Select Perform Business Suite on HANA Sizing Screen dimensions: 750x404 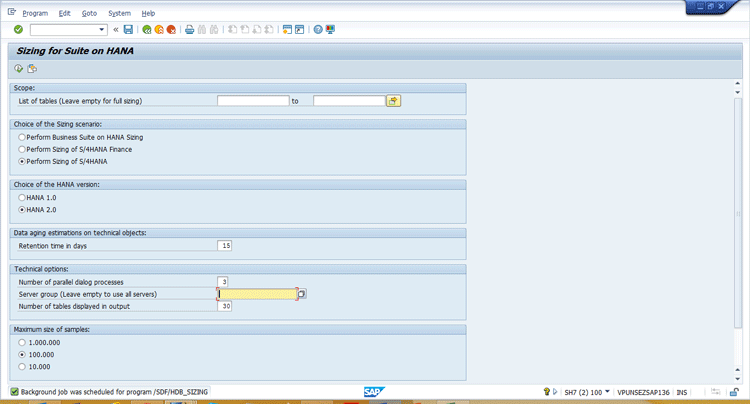point(22,137)
